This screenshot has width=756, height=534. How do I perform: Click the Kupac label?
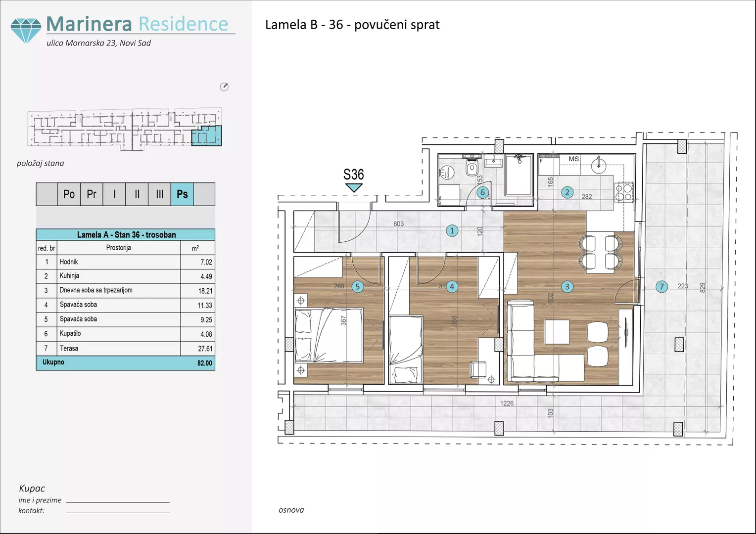point(32,489)
